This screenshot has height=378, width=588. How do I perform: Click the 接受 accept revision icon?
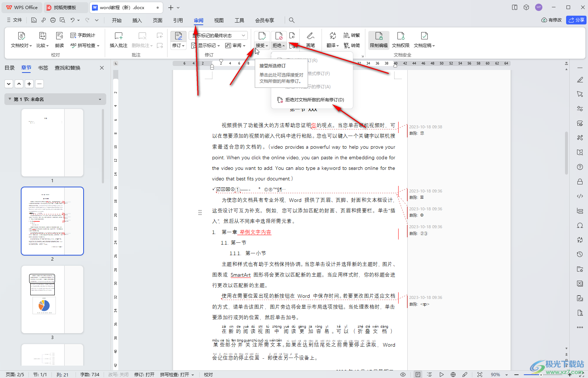(x=262, y=36)
